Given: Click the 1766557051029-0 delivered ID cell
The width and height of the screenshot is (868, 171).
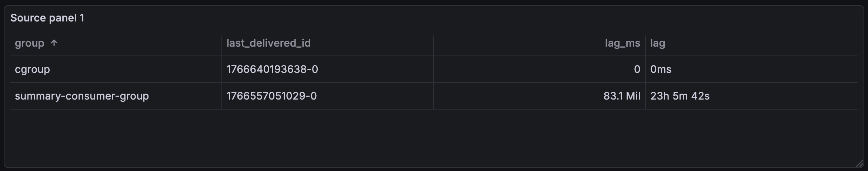Looking at the screenshot, I should pos(271,96).
